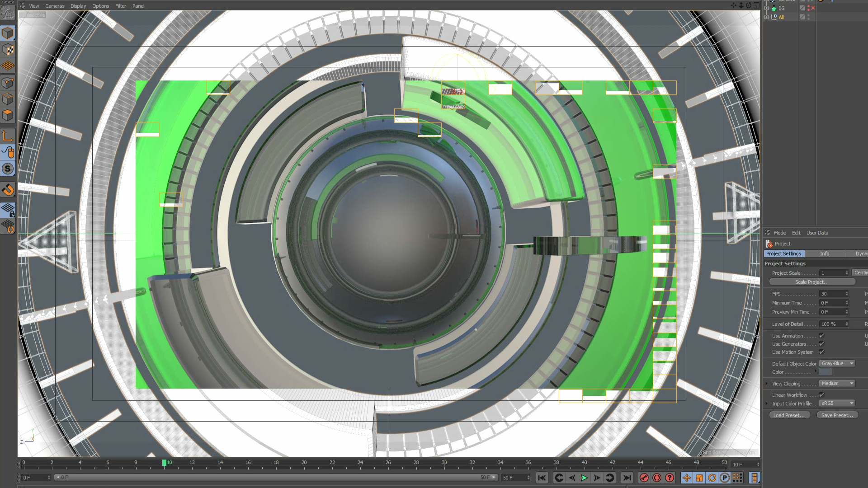Uncheck Use Animation checkbox
Screen dimensions: 868x488
coord(821,336)
